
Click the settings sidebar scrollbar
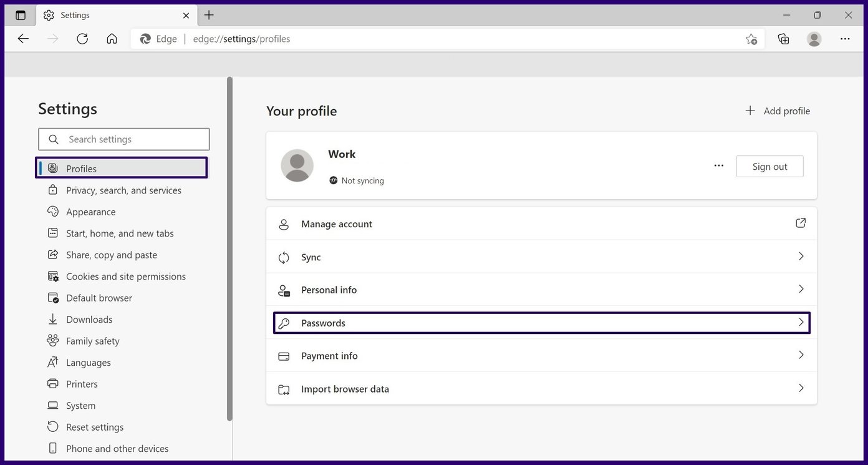point(229,248)
